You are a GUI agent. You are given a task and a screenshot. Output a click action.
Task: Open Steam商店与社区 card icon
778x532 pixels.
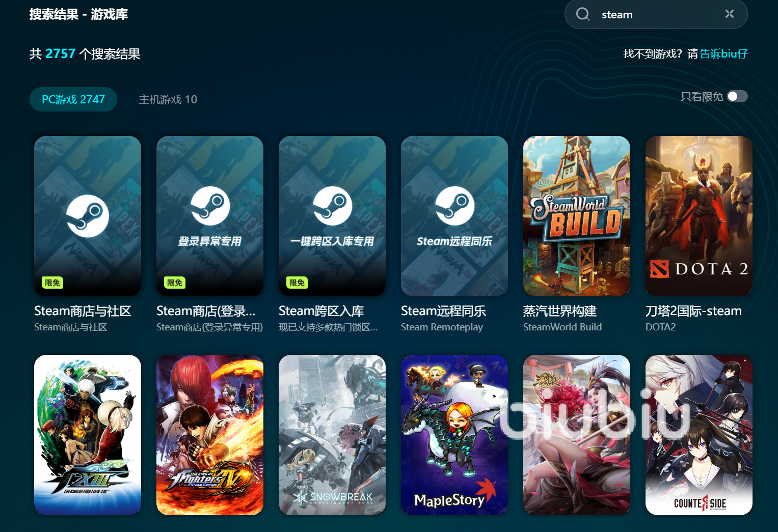click(88, 216)
